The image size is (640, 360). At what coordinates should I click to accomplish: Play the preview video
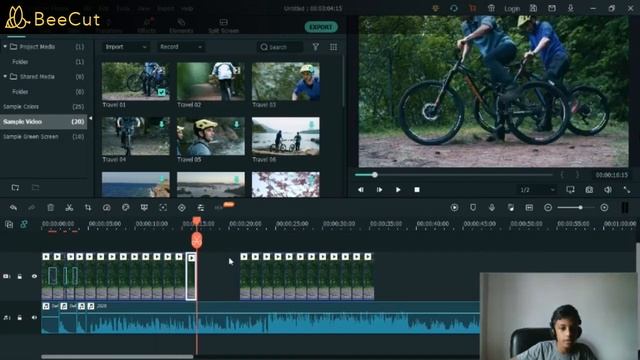(398, 190)
